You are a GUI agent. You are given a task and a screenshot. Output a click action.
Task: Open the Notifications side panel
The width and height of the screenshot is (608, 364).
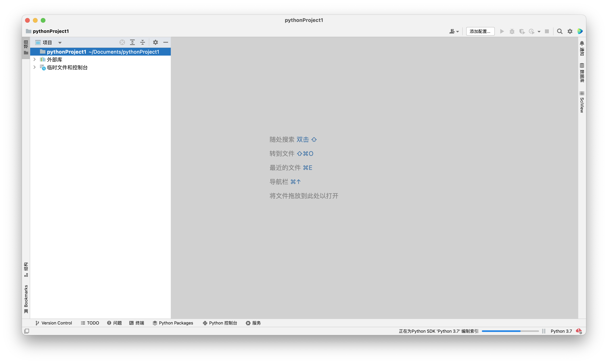tap(582, 48)
